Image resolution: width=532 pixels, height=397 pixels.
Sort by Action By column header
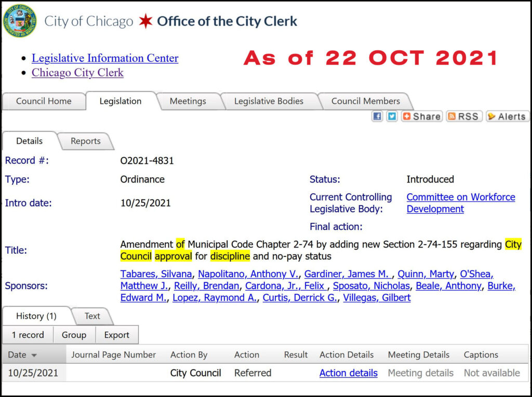(189, 355)
